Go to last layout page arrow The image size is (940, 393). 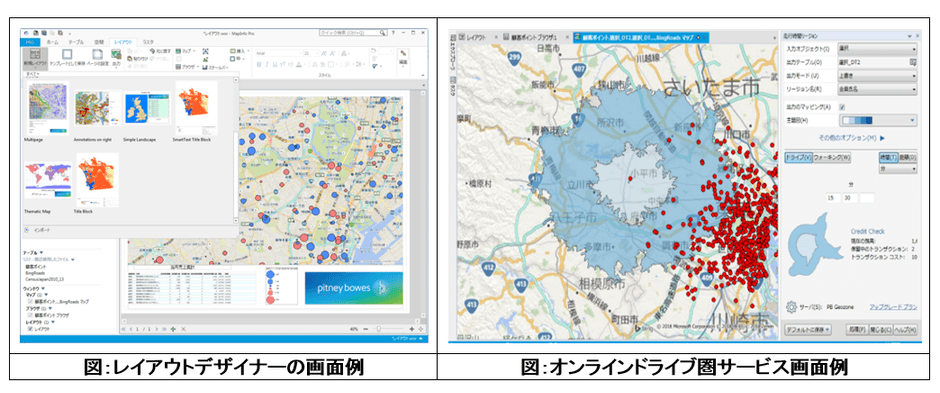pyautogui.click(x=164, y=329)
